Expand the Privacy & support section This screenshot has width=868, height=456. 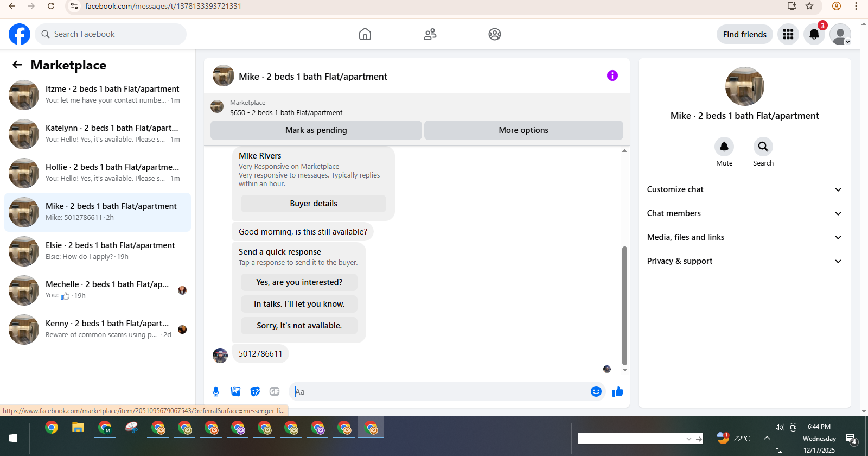(x=744, y=261)
